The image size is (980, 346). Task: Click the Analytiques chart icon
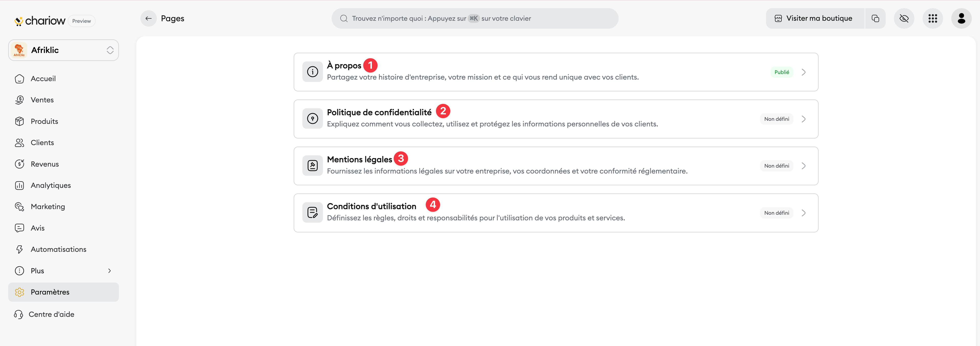19,185
